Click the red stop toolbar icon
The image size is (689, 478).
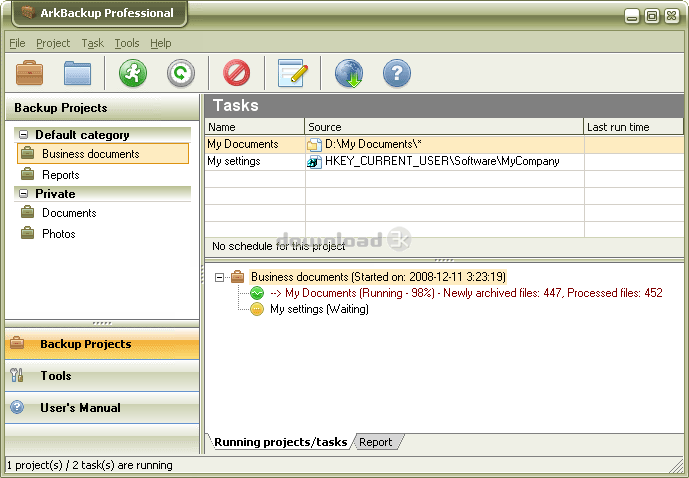236,74
